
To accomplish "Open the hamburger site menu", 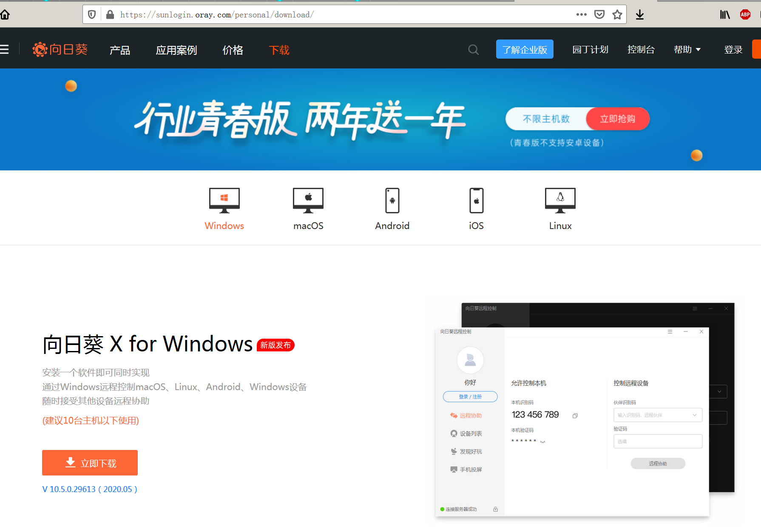I will coord(4,49).
